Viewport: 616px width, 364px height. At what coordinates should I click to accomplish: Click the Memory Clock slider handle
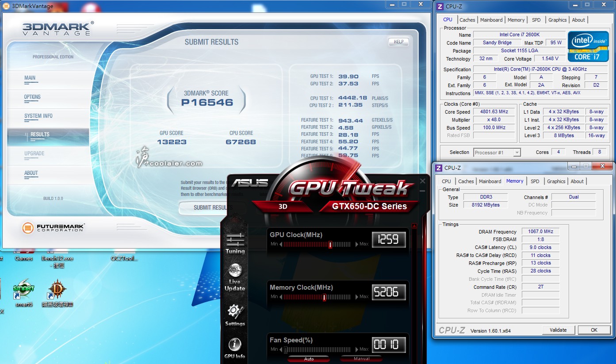tap(324, 297)
